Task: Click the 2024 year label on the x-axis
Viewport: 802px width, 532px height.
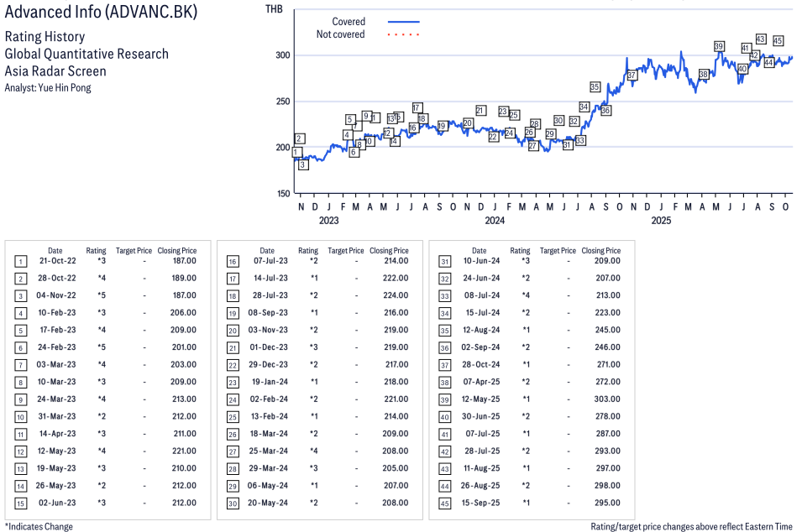Action: coord(494,221)
